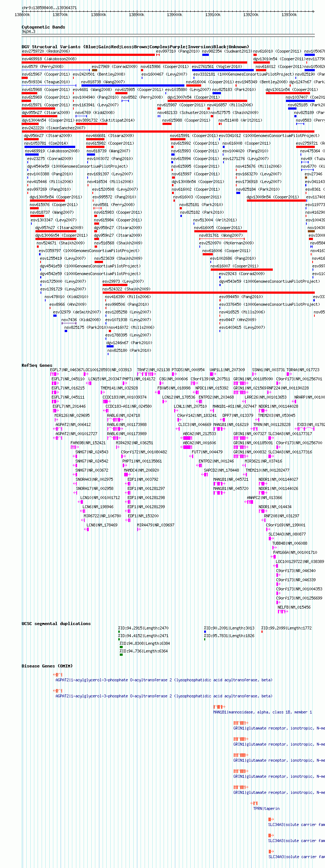Select the MAMDC4|NM_206920 gene label
Image resolution: width=325 pixels, height=868 pixels.
(142, 470)
